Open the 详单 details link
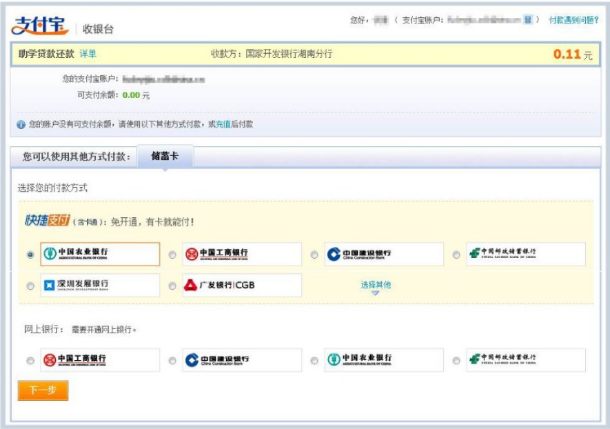This screenshot has width=610, height=429. coord(88,53)
